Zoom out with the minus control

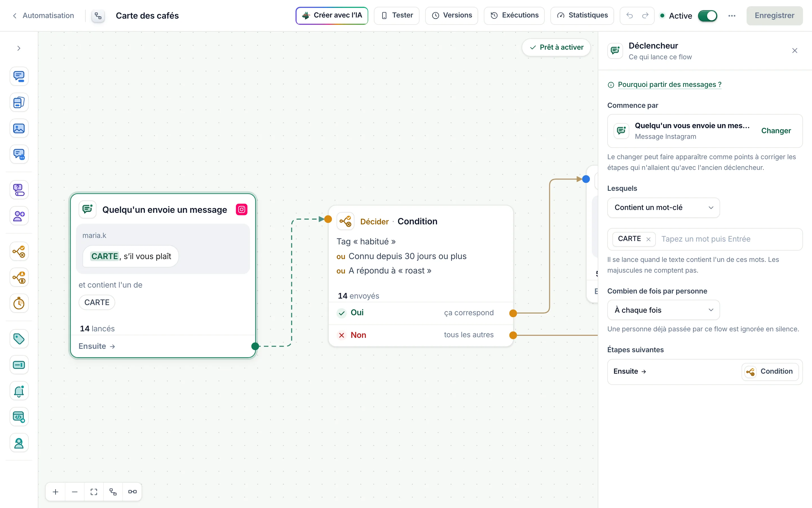(75, 492)
